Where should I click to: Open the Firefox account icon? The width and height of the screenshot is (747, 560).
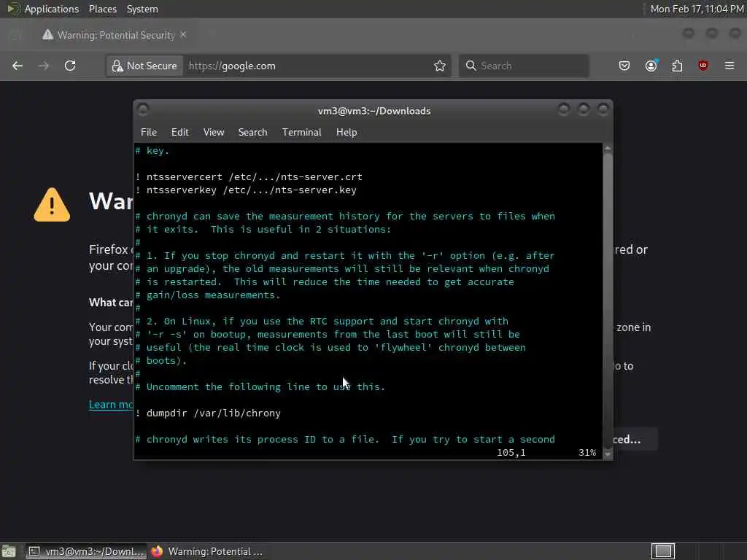(x=651, y=66)
